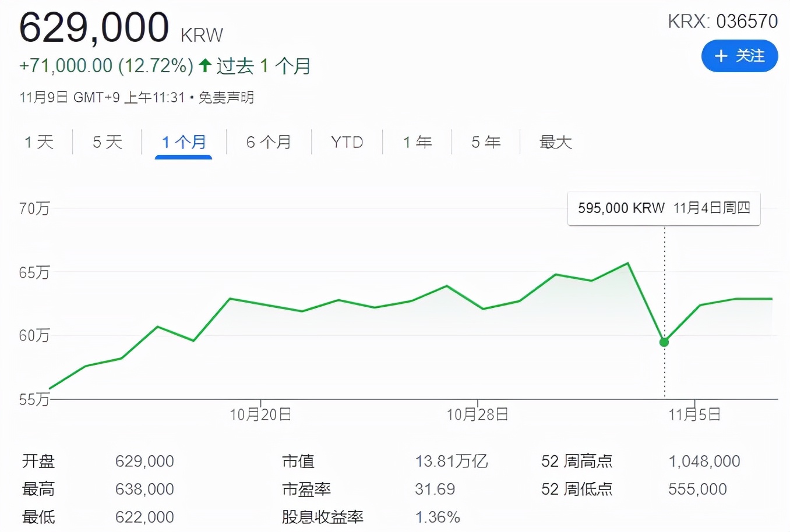
Task: Click the 1.36% dividend yield value
Action: pyautogui.click(x=438, y=517)
